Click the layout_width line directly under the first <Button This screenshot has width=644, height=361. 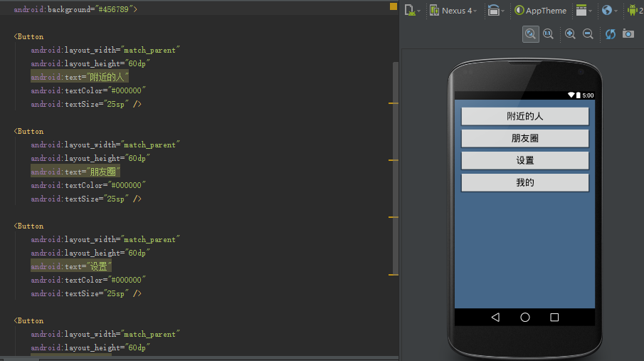pos(105,50)
